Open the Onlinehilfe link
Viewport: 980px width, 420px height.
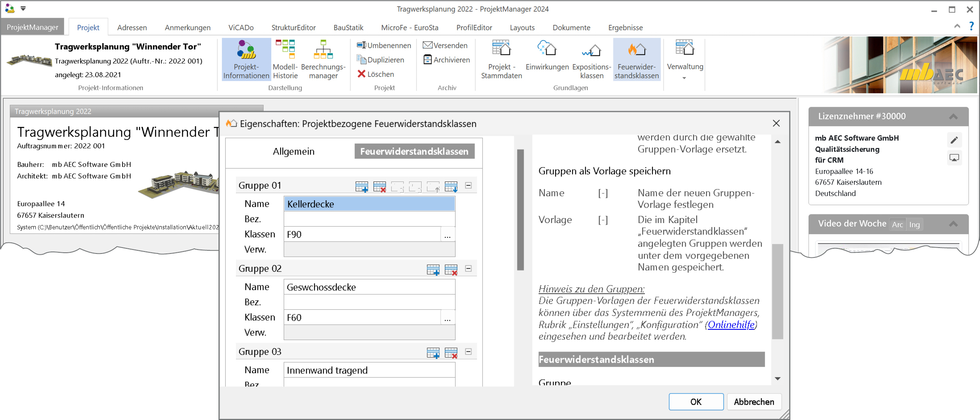click(731, 325)
